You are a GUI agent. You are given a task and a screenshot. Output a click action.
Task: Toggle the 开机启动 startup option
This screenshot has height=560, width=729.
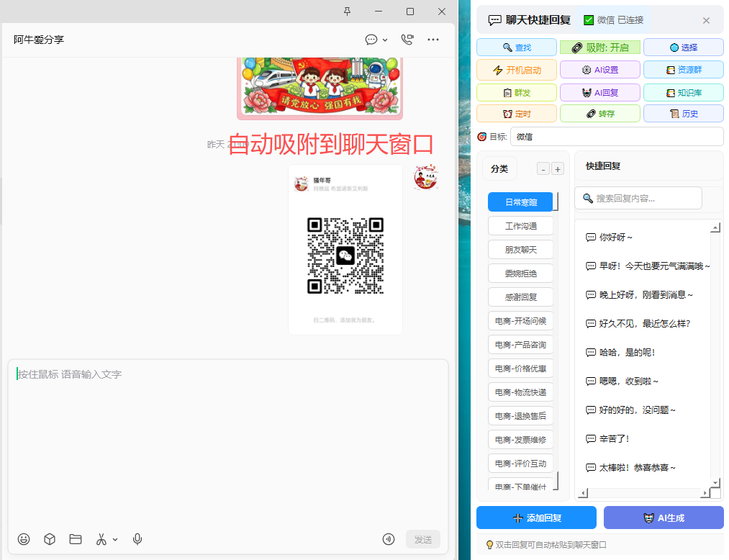point(517,70)
